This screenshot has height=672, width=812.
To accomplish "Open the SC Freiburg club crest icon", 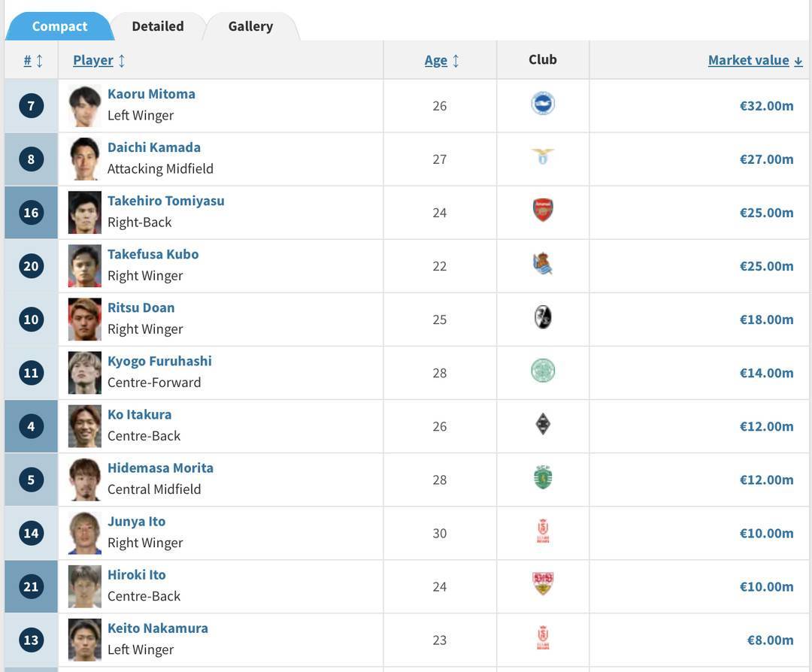I will 543,317.
